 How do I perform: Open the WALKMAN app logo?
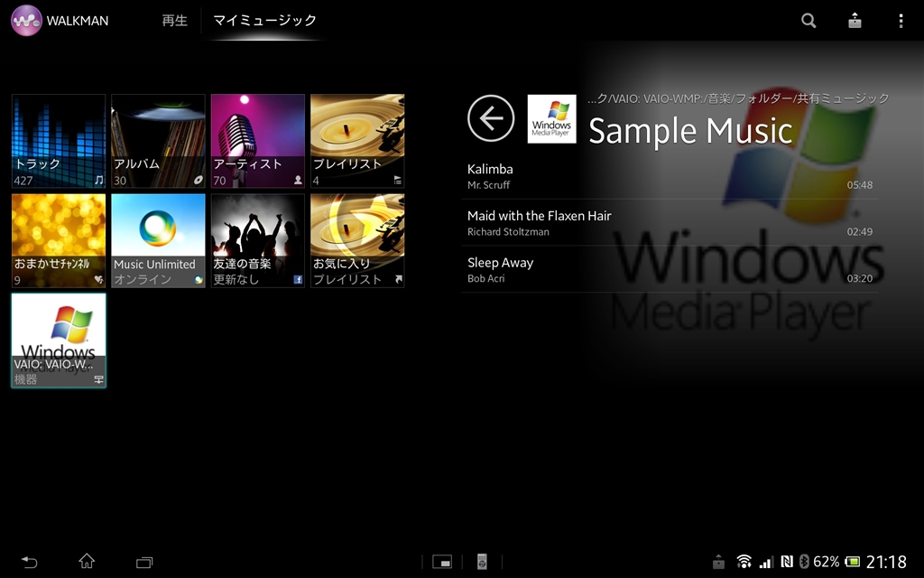[26, 21]
